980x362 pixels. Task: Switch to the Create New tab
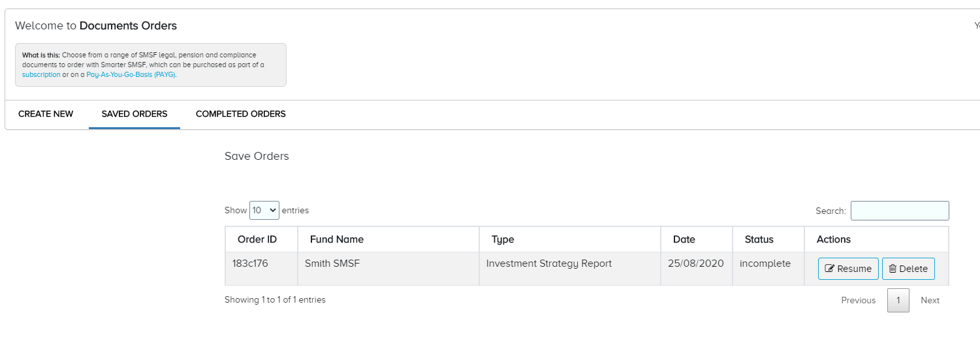(46, 114)
